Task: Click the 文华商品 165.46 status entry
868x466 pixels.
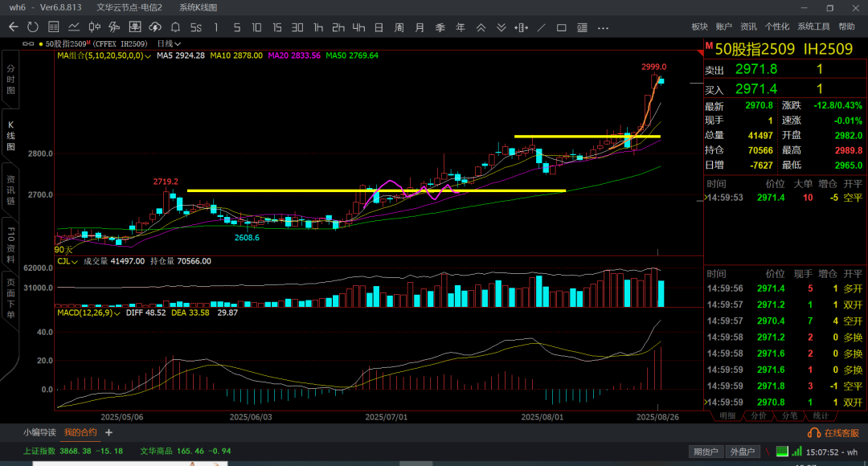Action: [x=186, y=451]
